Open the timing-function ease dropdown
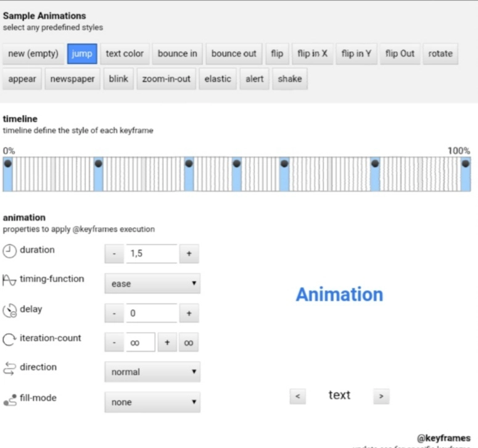Screen dimensions: 478x448 152,284
